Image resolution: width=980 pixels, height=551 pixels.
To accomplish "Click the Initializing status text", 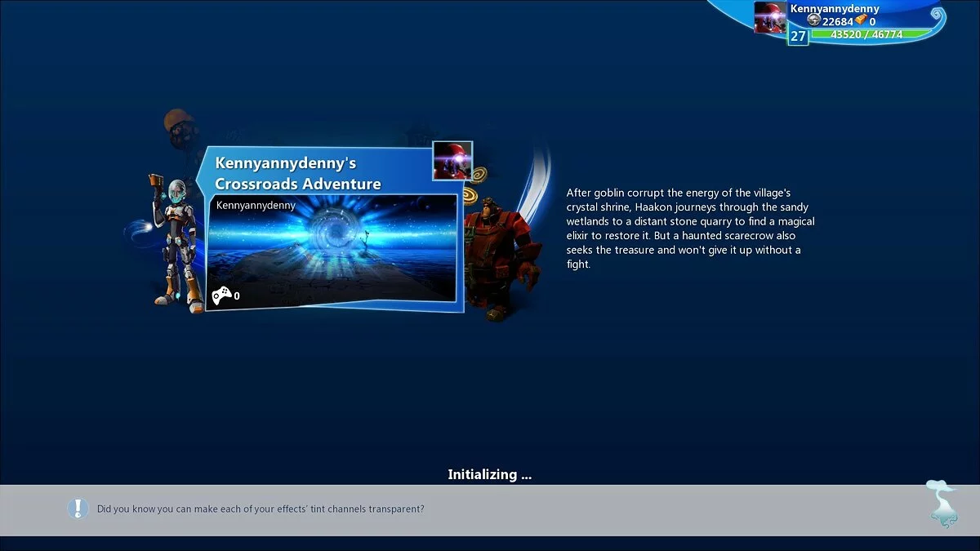I will tap(489, 474).
